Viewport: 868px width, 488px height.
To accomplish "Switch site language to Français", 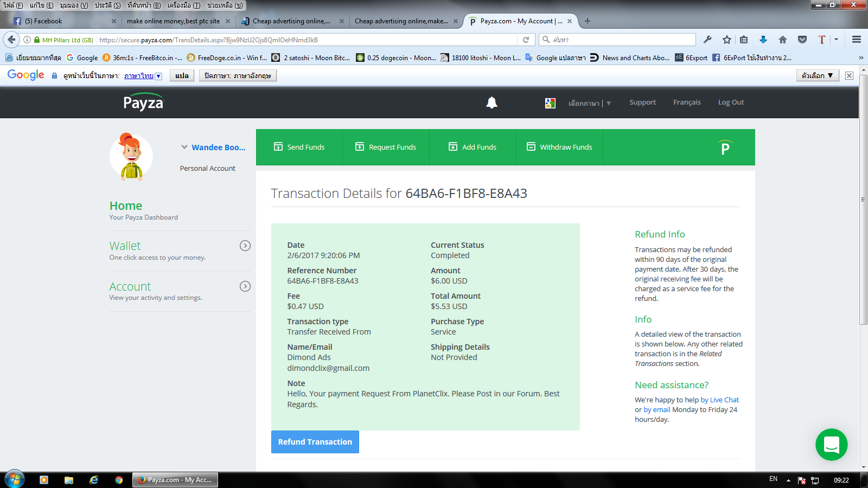I will click(x=687, y=102).
